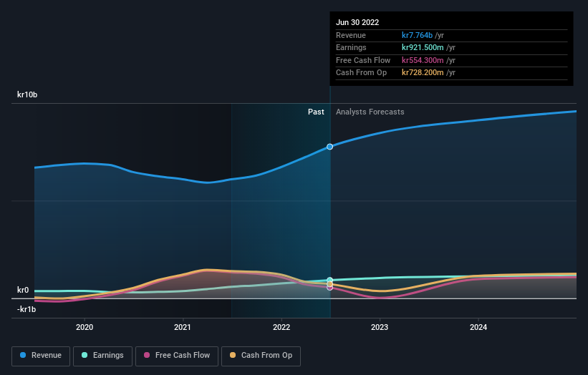Click the kr554.300m free cash flow value
Viewport: 588px width, 375px height.
click(x=423, y=60)
